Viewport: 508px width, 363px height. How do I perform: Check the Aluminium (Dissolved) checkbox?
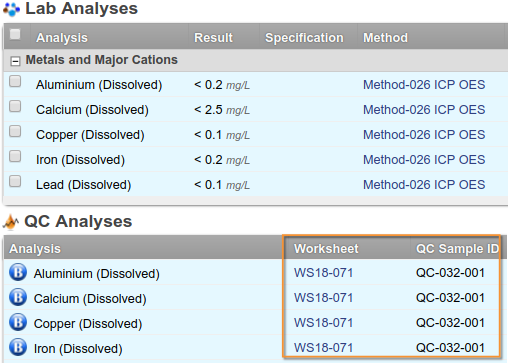click(15, 81)
